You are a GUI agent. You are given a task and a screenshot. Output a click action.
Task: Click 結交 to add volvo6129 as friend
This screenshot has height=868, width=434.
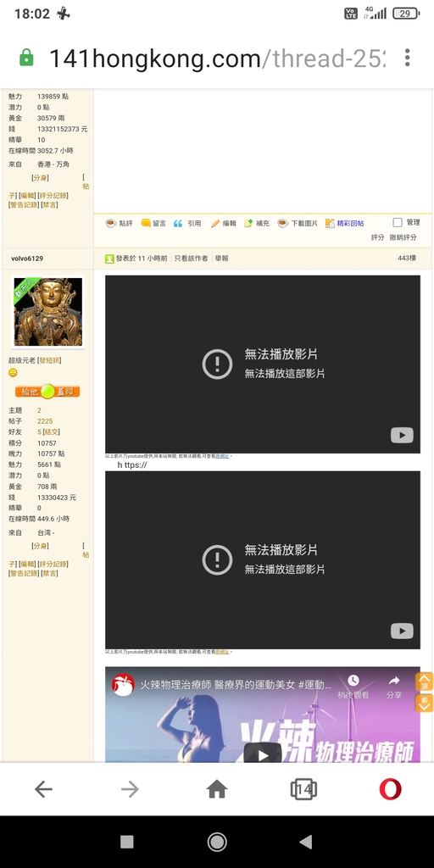[x=52, y=431]
